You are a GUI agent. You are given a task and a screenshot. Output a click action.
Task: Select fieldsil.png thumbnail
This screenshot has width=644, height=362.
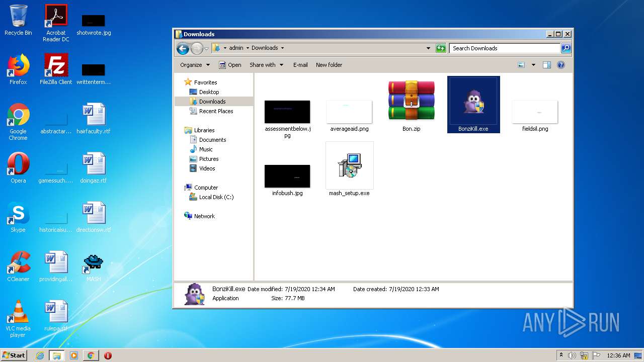point(535,112)
